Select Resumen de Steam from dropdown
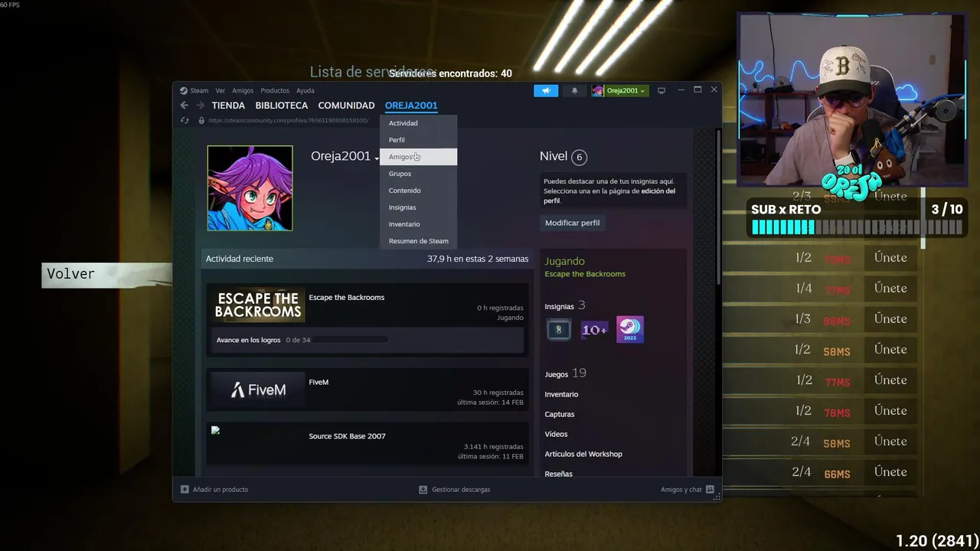Viewport: 980px width, 551px height. tap(418, 241)
